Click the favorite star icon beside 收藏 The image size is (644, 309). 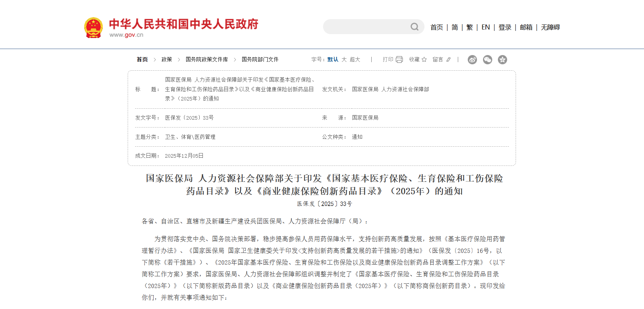pos(424,59)
